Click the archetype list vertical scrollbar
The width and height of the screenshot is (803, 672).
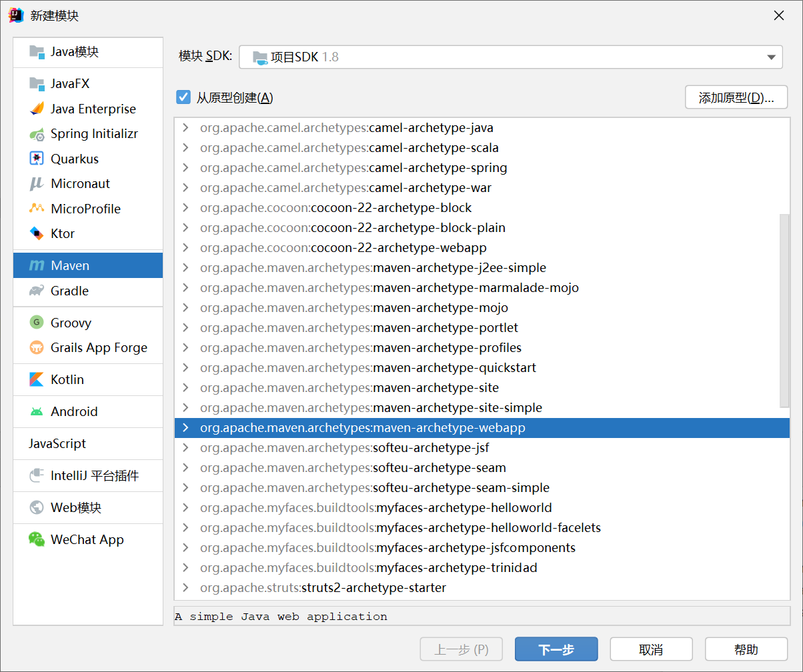pyautogui.click(x=784, y=310)
